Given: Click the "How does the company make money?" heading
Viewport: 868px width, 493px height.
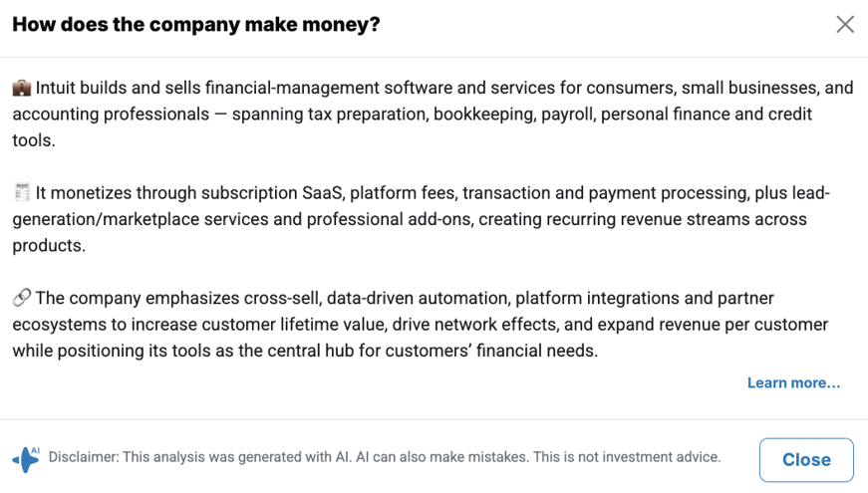Looking at the screenshot, I should coord(196,25).
